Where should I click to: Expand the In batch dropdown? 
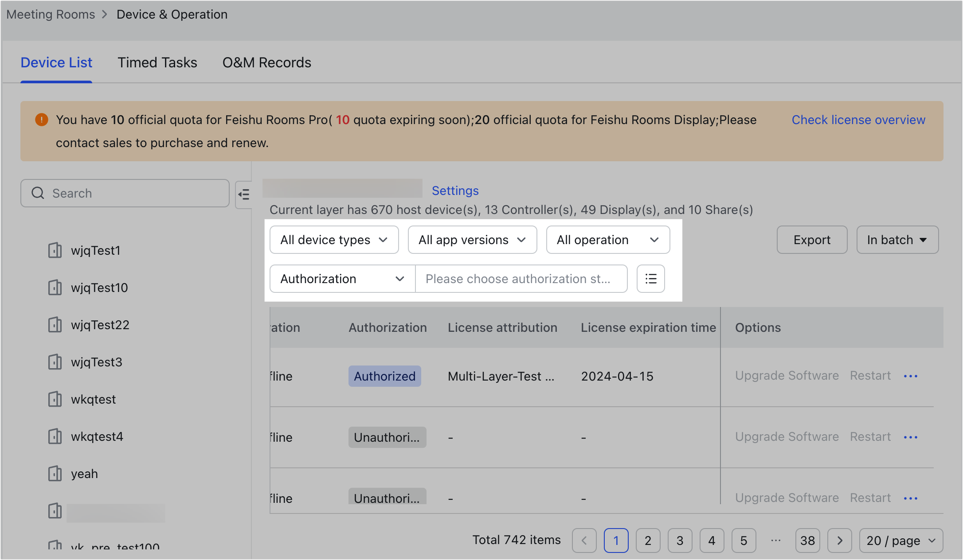tap(897, 240)
